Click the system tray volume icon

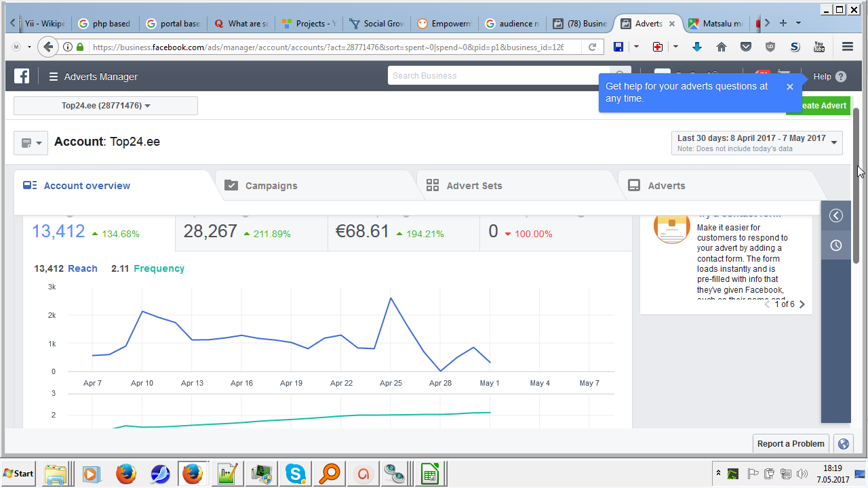[803, 473]
